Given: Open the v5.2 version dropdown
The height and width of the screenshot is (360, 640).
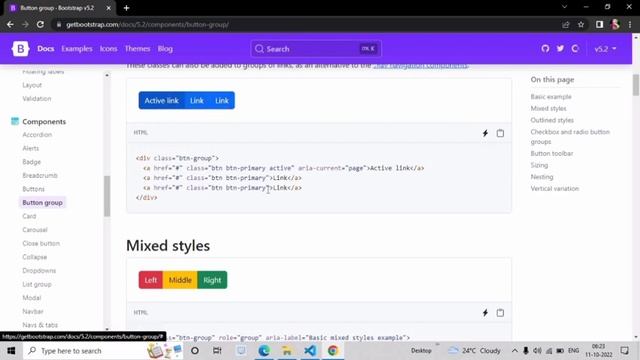Looking at the screenshot, I should tap(605, 49).
